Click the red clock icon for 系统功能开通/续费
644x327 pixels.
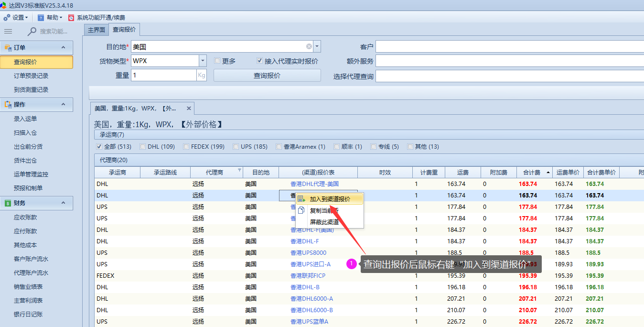click(x=71, y=18)
